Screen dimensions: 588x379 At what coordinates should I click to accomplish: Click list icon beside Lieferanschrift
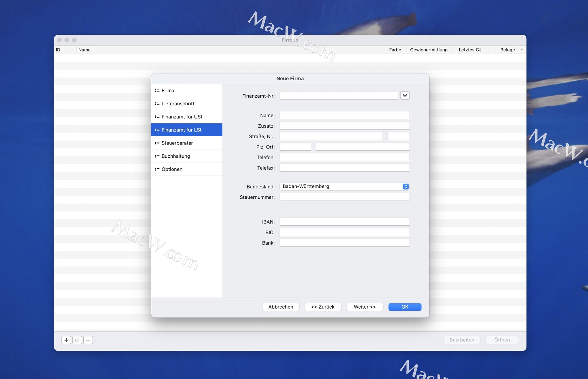click(x=157, y=104)
